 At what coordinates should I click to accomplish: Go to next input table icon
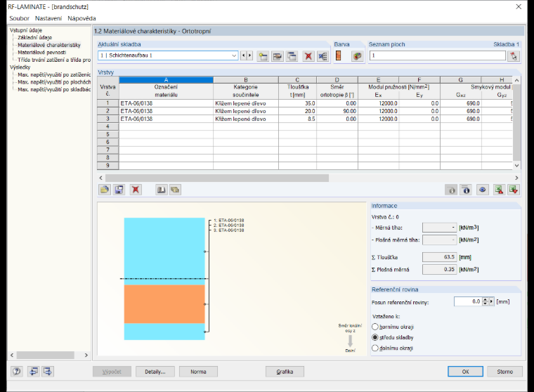[48, 371]
